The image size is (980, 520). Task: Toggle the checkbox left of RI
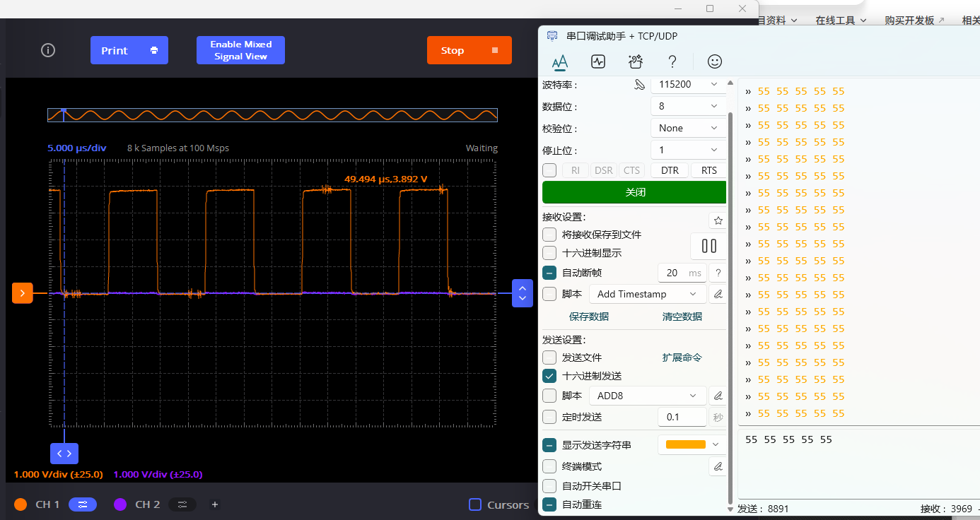click(x=549, y=170)
